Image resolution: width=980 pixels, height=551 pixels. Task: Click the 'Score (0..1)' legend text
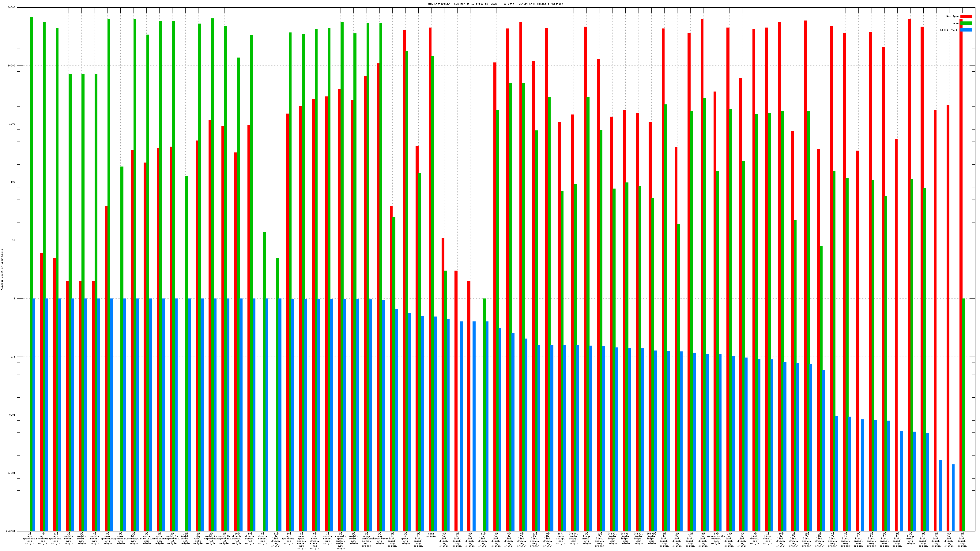(x=949, y=30)
